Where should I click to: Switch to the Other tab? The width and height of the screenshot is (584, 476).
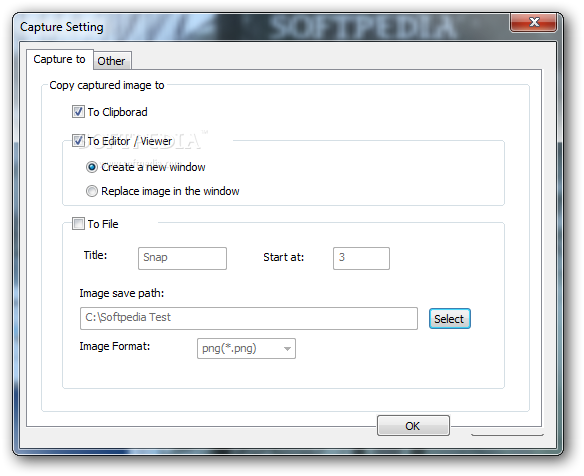click(112, 60)
